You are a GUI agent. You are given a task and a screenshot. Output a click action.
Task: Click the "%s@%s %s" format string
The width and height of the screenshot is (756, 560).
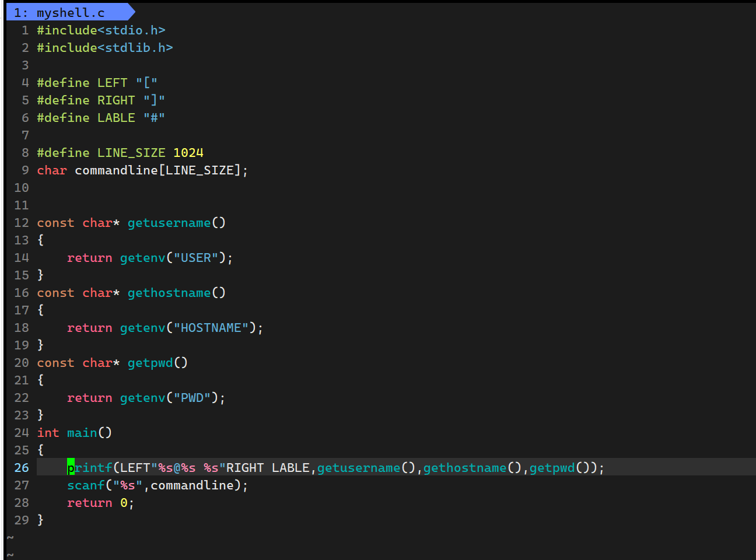pos(188,468)
